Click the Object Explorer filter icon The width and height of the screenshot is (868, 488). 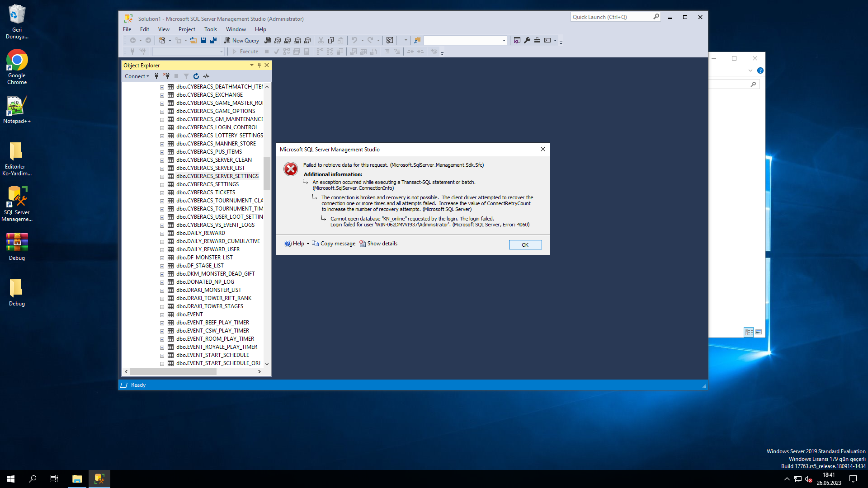[x=186, y=76]
